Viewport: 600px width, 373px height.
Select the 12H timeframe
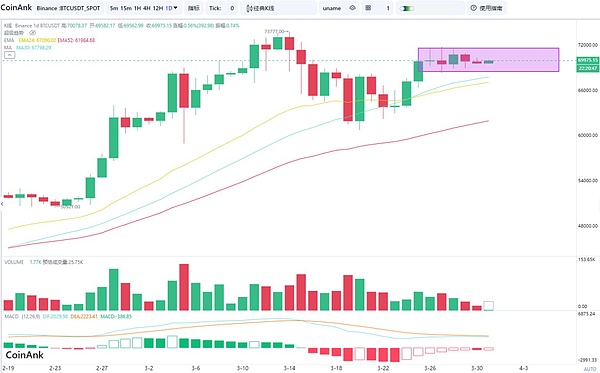158,8
